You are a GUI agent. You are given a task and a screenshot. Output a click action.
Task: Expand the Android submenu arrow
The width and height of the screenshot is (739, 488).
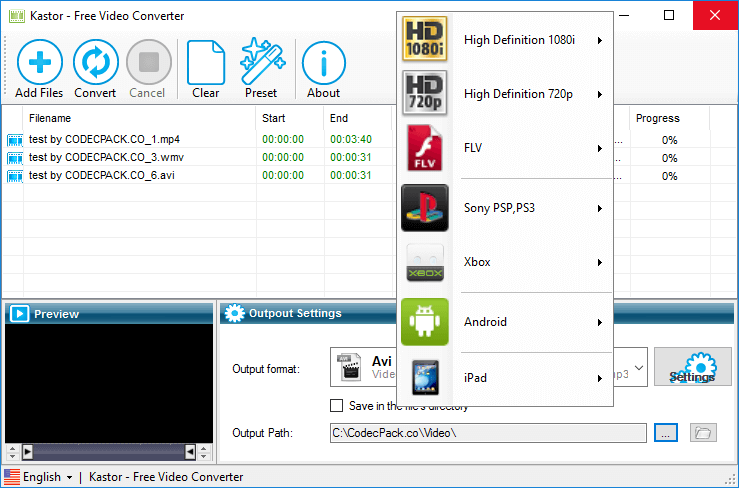click(599, 323)
